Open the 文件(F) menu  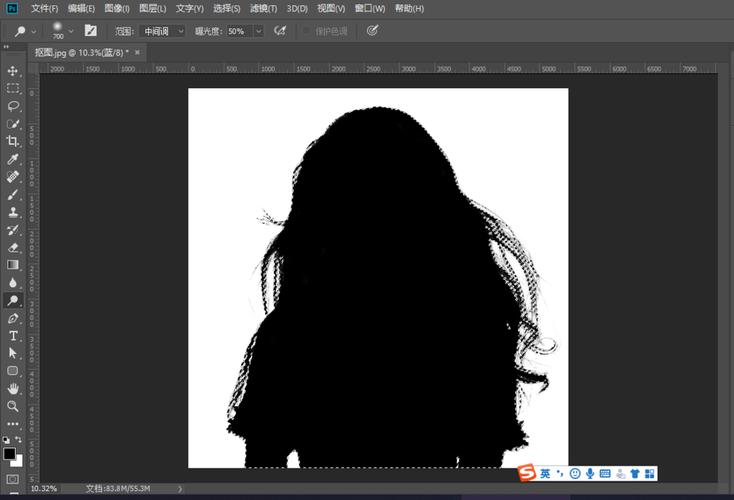44,8
